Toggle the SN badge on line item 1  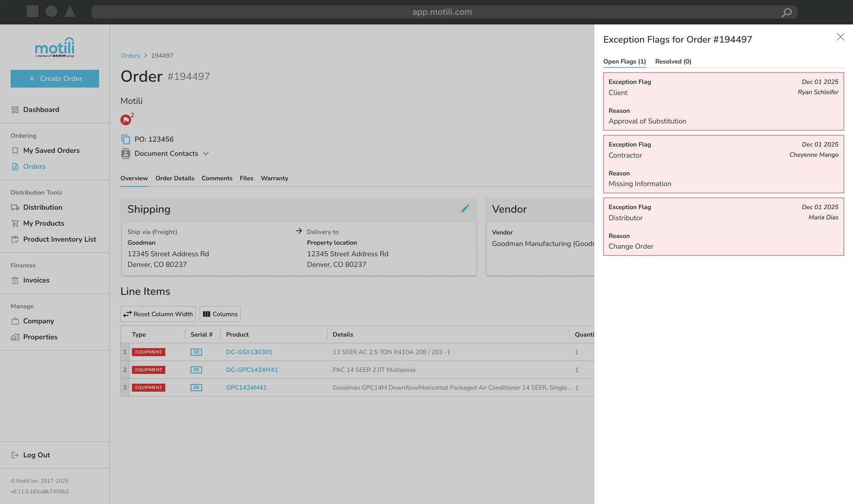[196, 352]
